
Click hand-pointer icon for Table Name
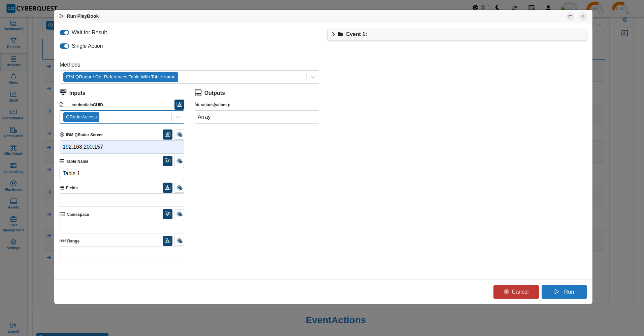click(179, 161)
